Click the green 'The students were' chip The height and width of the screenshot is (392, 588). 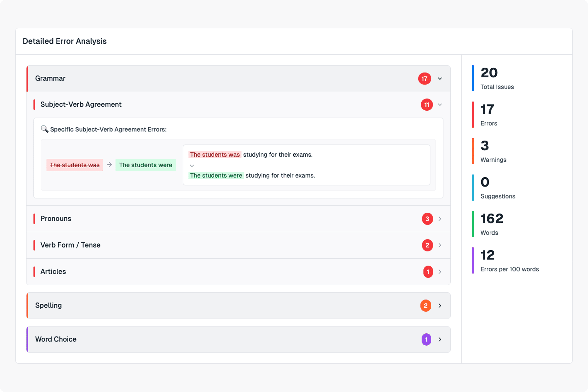coord(146,165)
